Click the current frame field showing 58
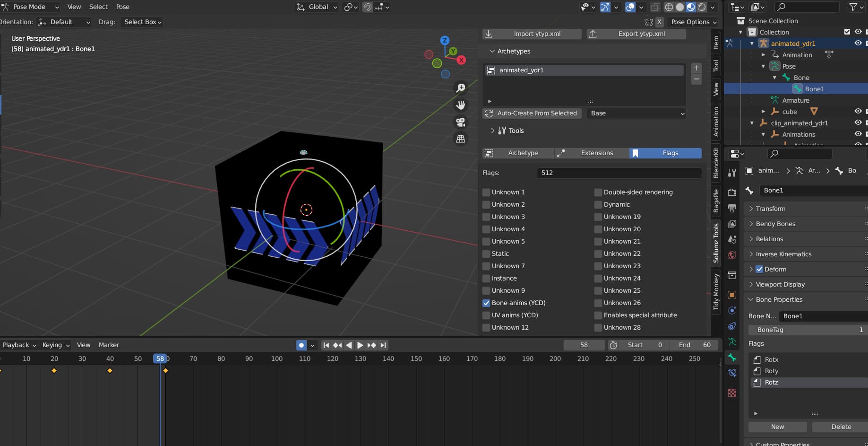The height and width of the screenshot is (446, 868). pyautogui.click(x=584, y=345)
